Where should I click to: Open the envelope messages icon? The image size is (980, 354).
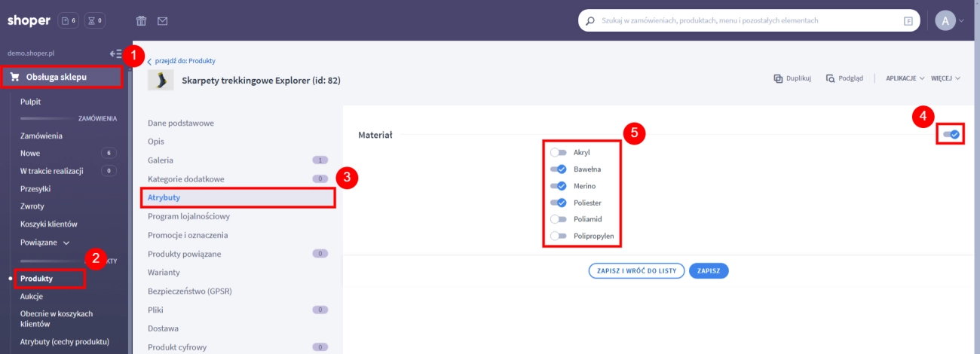tap(163, 20)
